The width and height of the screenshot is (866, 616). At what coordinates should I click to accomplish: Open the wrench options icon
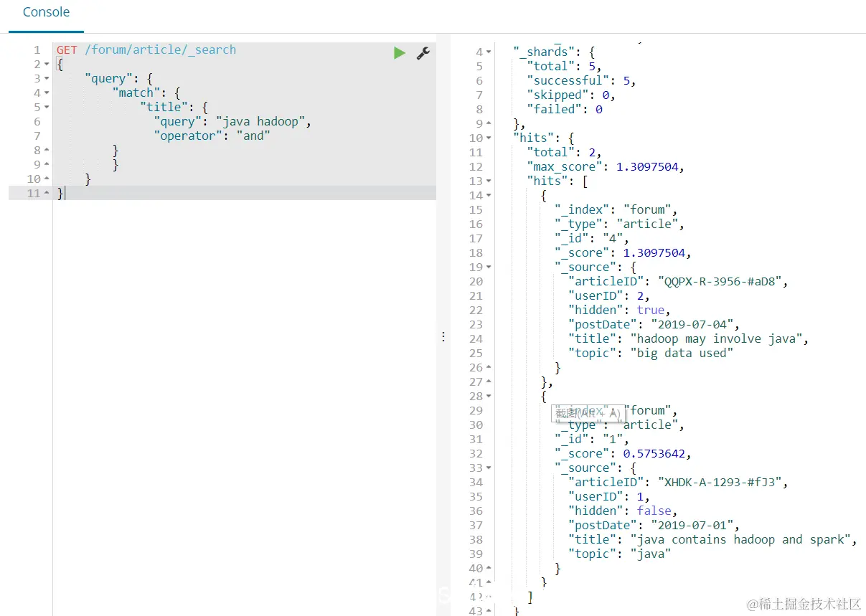pos(423,52)
